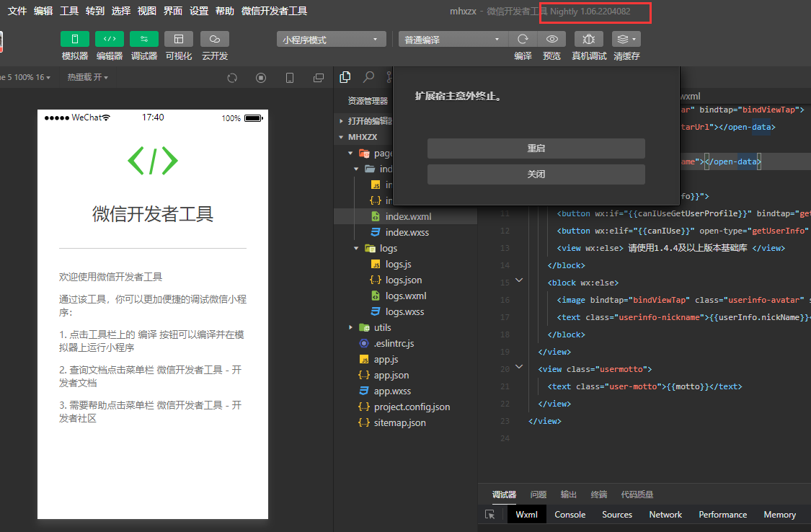Screen dimensions: 811x532
Task: Open the 转到 menu
Action: pyautogui.click(x=94, y=11)
